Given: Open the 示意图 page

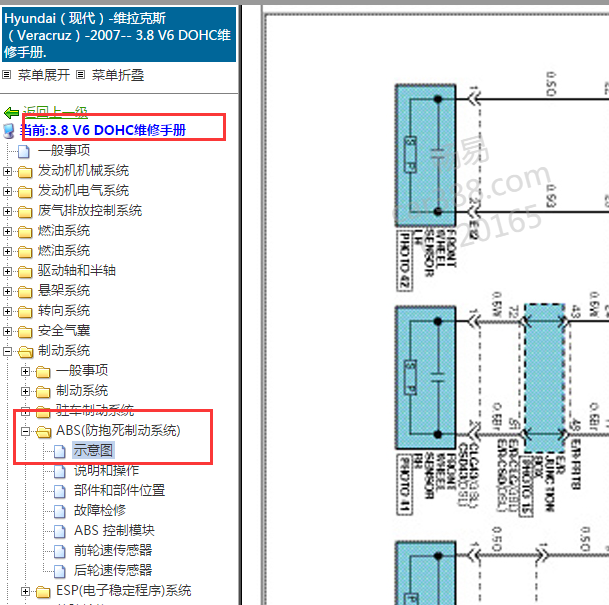Looking at the screenshot, I should (x=93, y=450).
